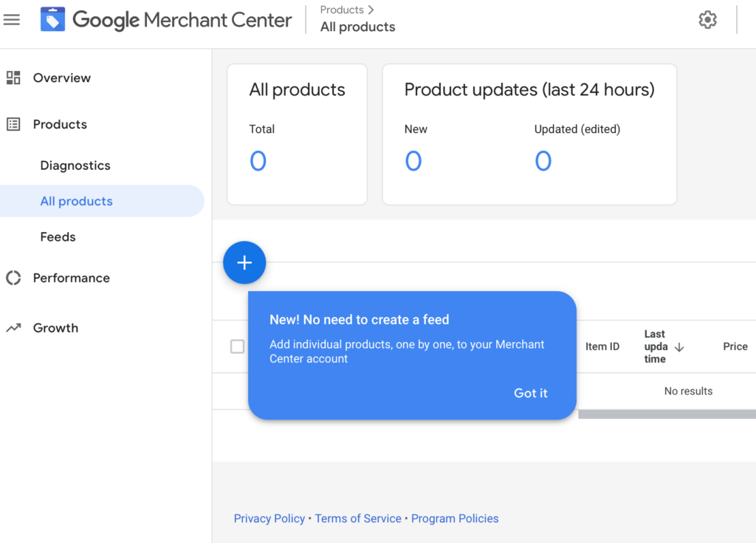Click the Item ID column header

602,346
